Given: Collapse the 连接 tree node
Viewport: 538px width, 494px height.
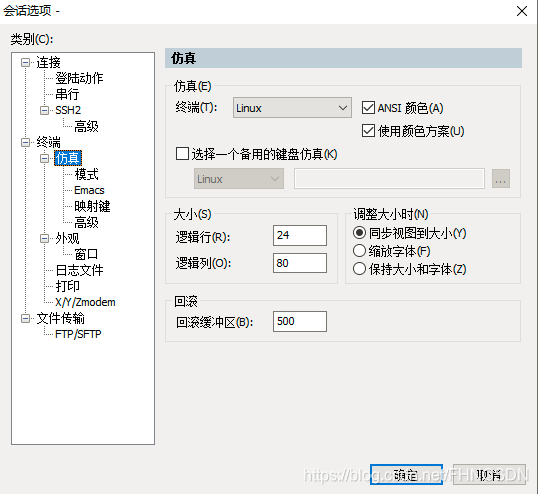Looking at the screenshot, I should click(25, 63).
